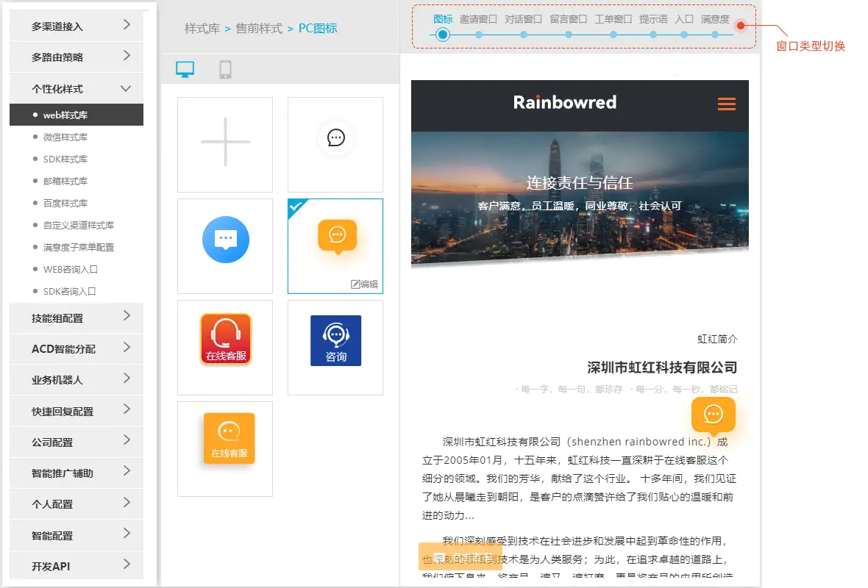Expand the 智能配置 menu arrow
This screenshot has width=868, height=588.
pos(127,533)
